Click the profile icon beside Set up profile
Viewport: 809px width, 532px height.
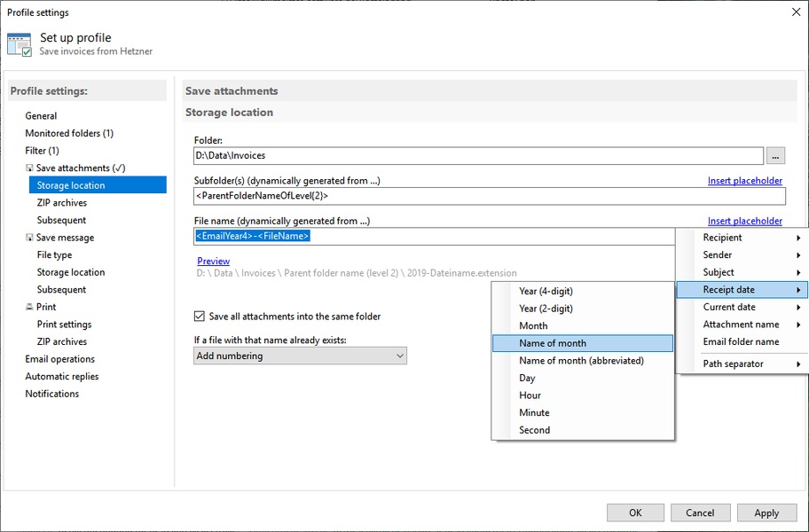(x=20, y=44)
